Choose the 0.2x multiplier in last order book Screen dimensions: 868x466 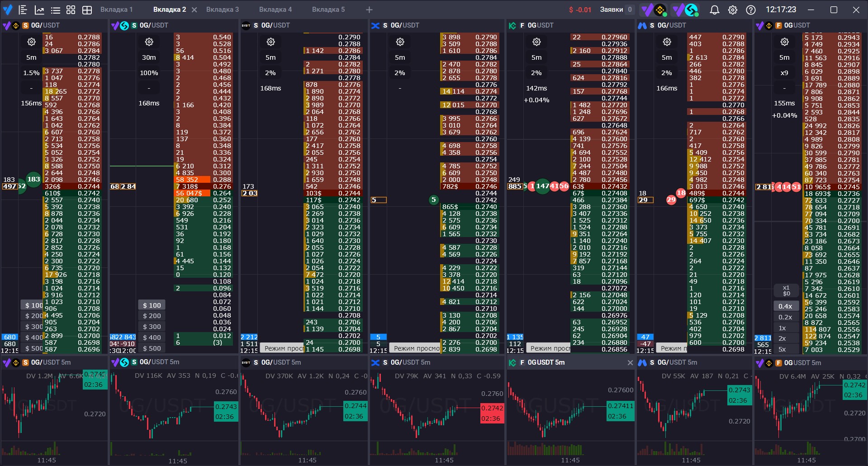click(x=785, y=317)
